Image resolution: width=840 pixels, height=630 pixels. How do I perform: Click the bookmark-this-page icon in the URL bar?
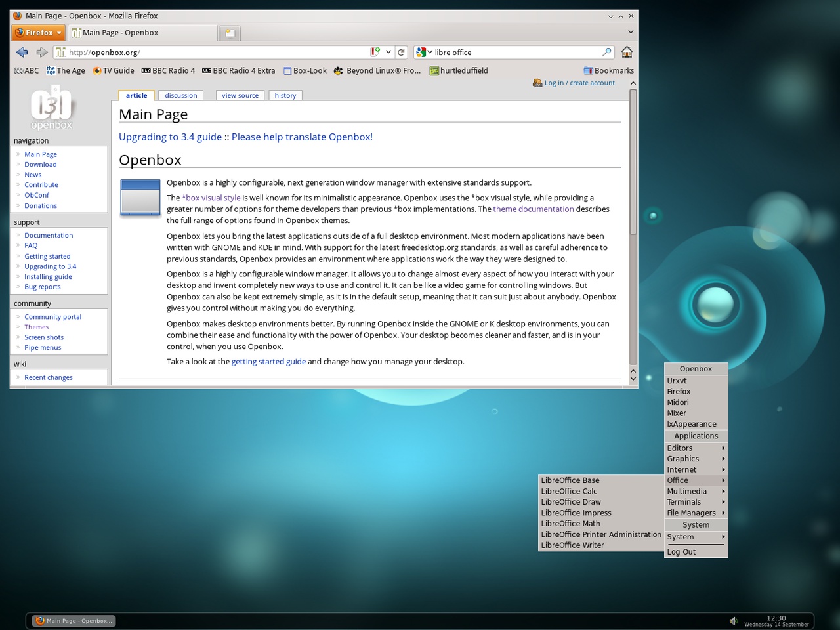pos(375,52)
